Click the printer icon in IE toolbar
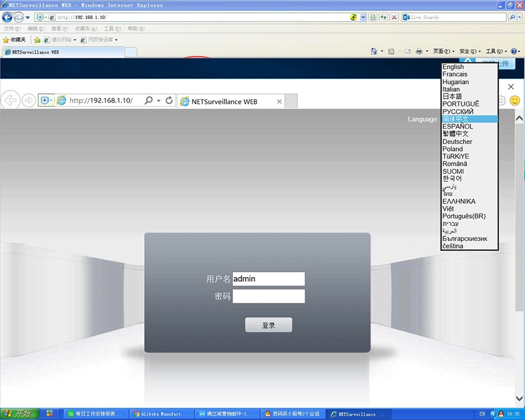 tap(419, 51)
